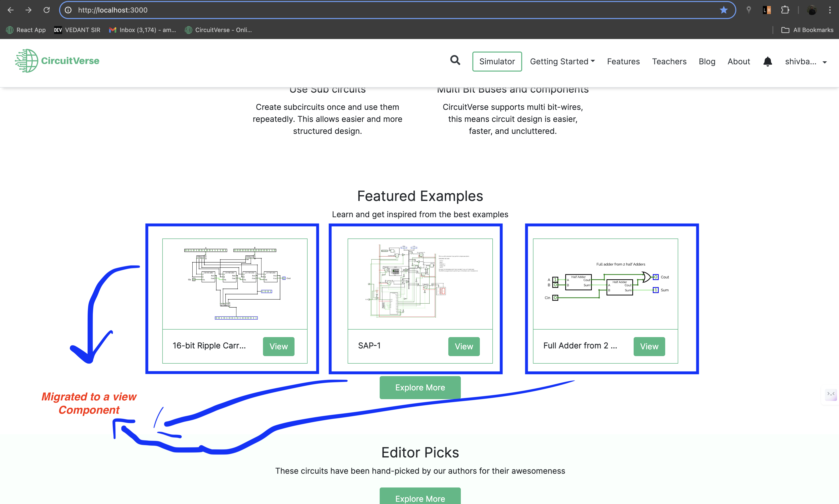
Task: Open the browser extensions puzzle icon
Action: tap(785, 10)
